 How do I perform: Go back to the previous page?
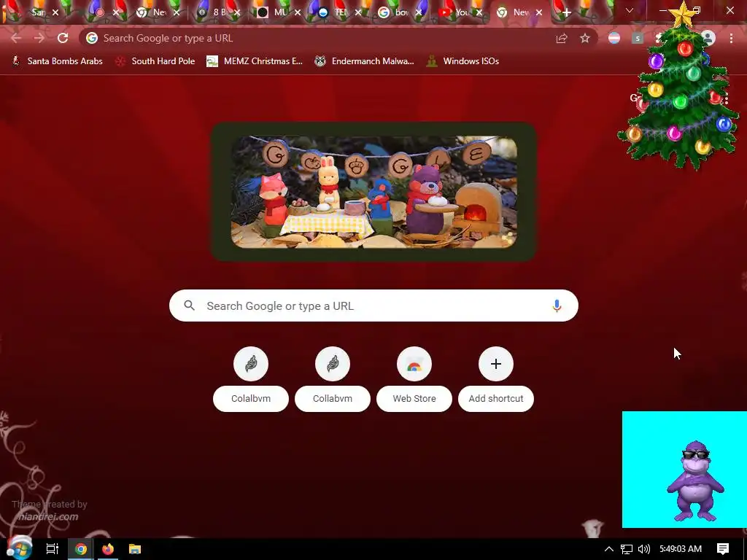pos(16,38)
